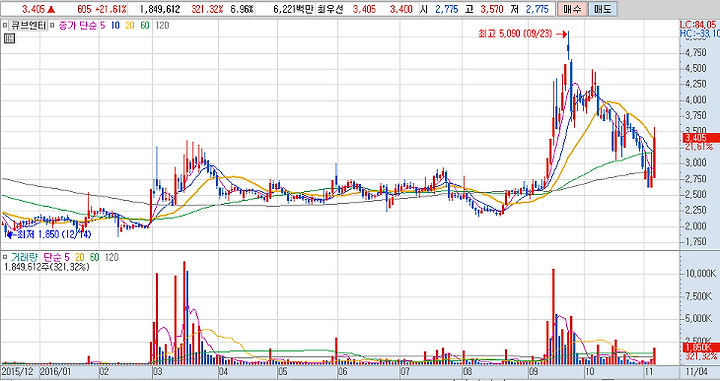Image resolution: width=720 pixels, height=381 pixels.
Task: Click the 09 month on the time axis
Action: (x=533, y=371)
